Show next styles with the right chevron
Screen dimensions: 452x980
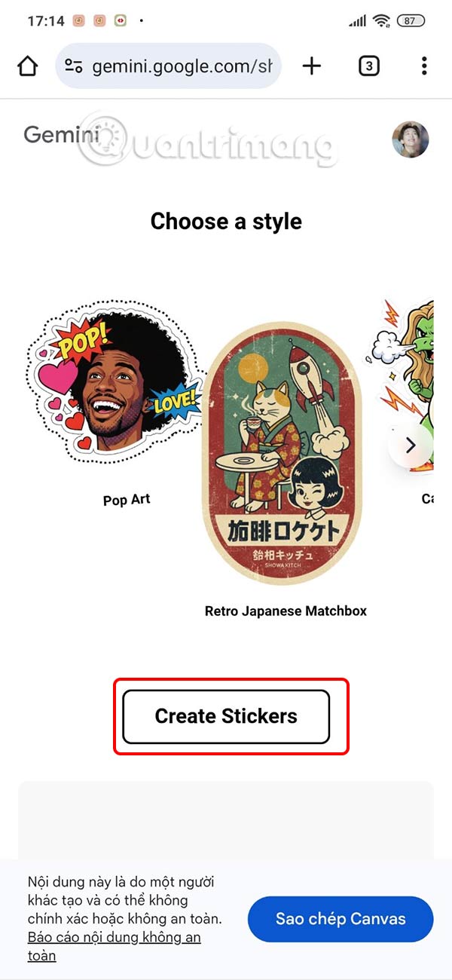tap(411, 446)
